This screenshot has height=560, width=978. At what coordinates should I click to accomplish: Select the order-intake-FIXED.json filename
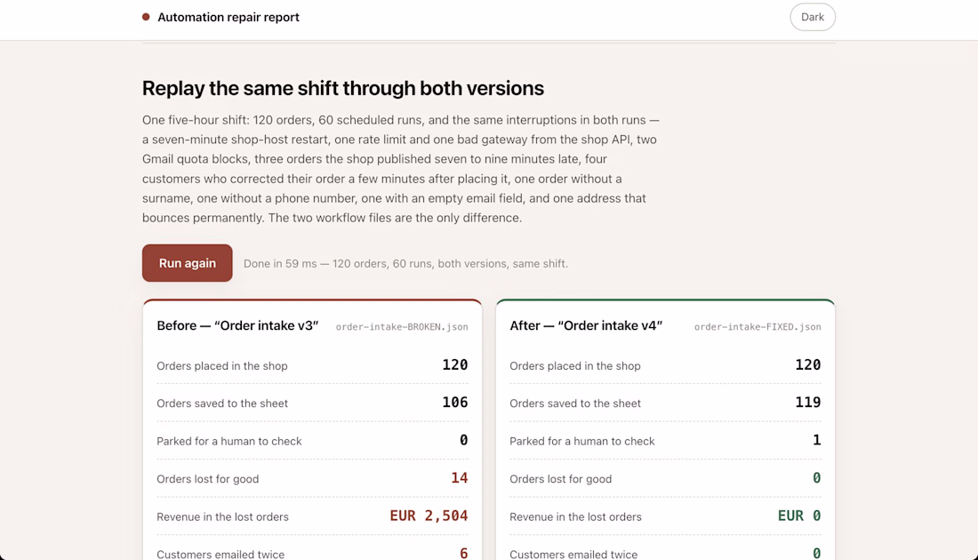point(758,327)
